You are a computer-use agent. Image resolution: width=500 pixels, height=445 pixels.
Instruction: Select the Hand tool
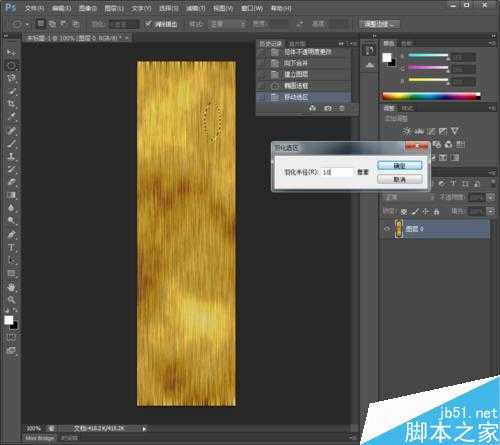(11, 287)
